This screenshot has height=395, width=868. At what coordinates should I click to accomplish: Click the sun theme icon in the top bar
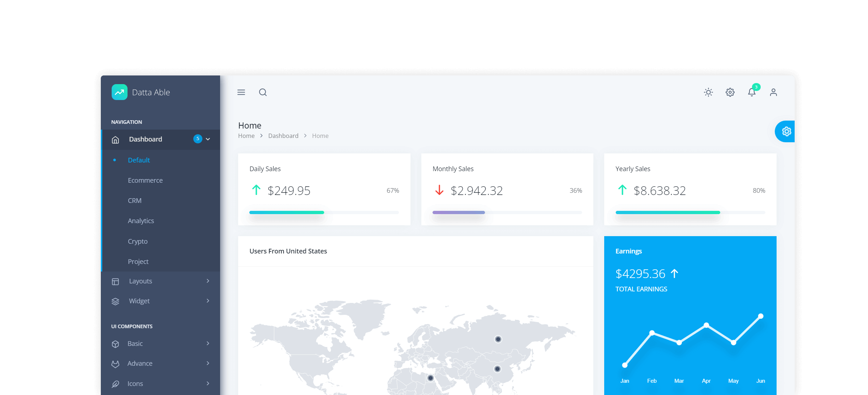click(708, 92)
